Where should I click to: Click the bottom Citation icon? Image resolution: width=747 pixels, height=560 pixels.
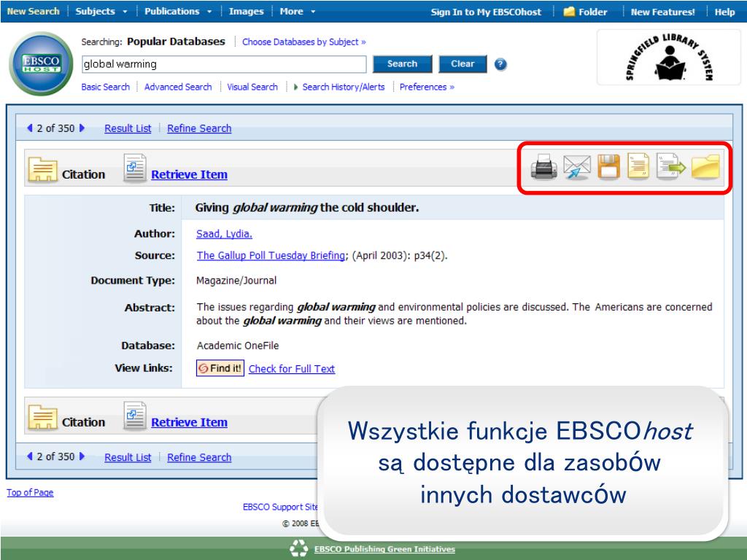tap(42, 417)
